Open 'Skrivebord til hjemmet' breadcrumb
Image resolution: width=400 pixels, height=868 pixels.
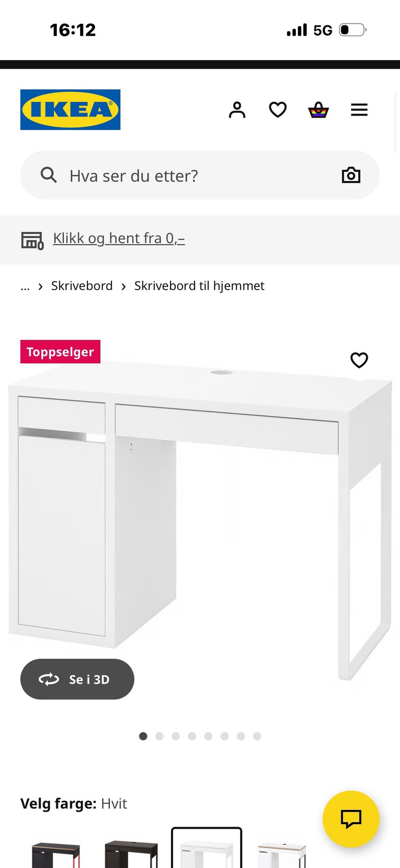tap(199, 286)
